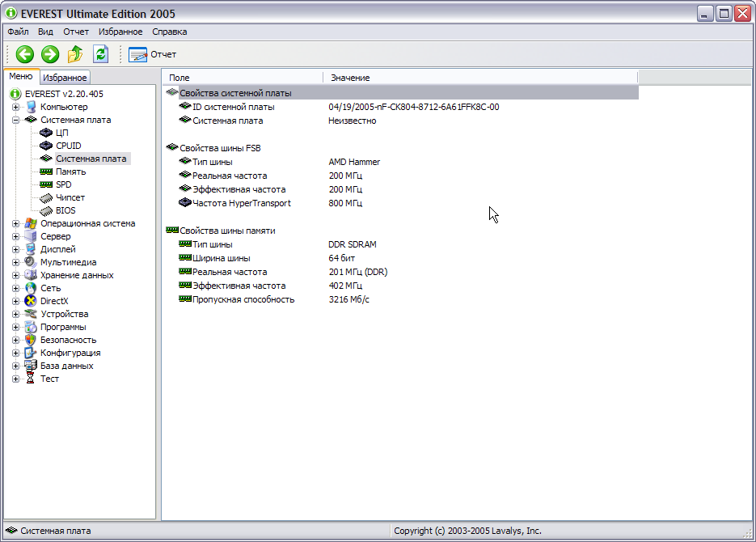This screenshot has height=542, width=756.
Task: Select the ID системной платы row
Action: click(x=401, y=107)
